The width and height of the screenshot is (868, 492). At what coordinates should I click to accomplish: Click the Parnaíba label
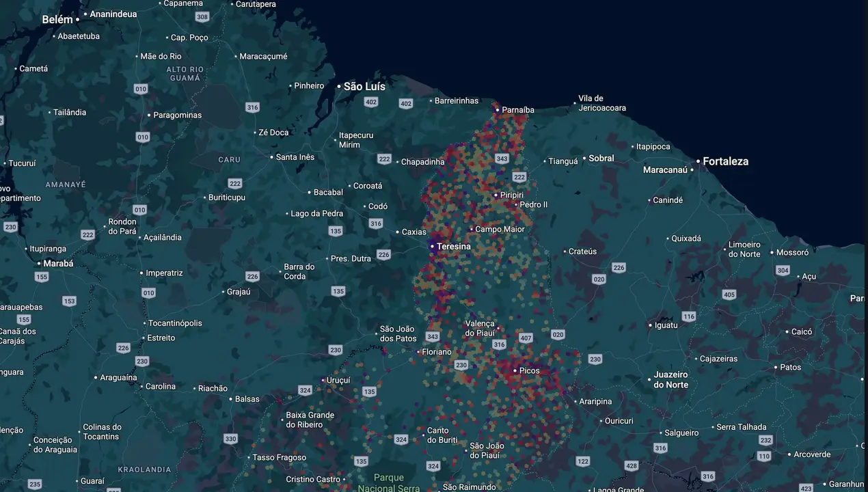(x=518, y=110)
